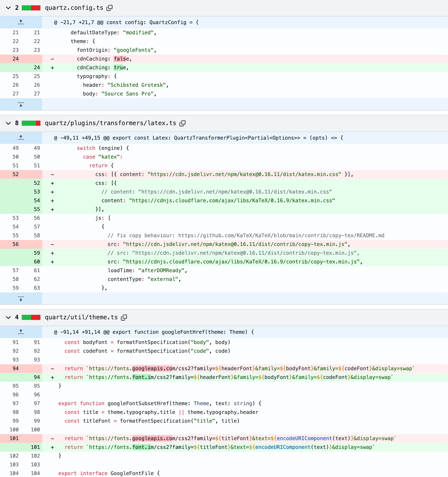Copy quartz.config.ts file path

coord(109,8)
